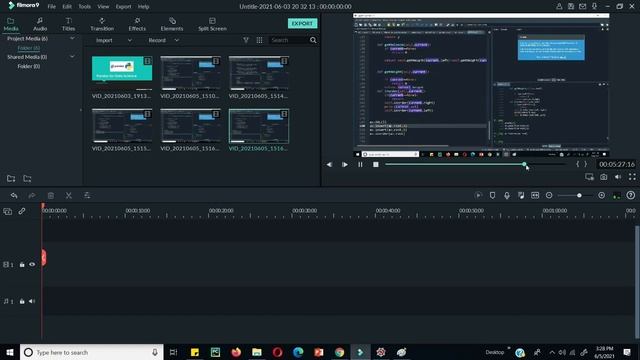Click the preview play button
This screenshot has width=640, height=360.
345,164
